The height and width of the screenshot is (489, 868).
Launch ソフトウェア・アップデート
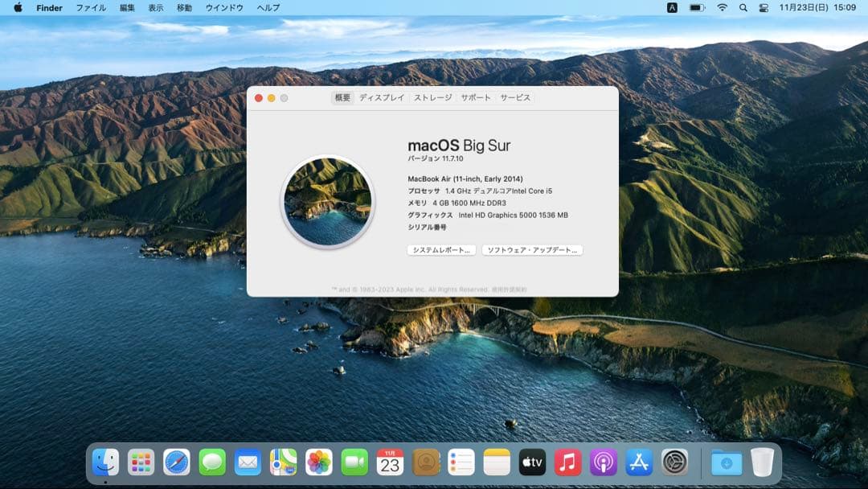[x=532, y=250]
